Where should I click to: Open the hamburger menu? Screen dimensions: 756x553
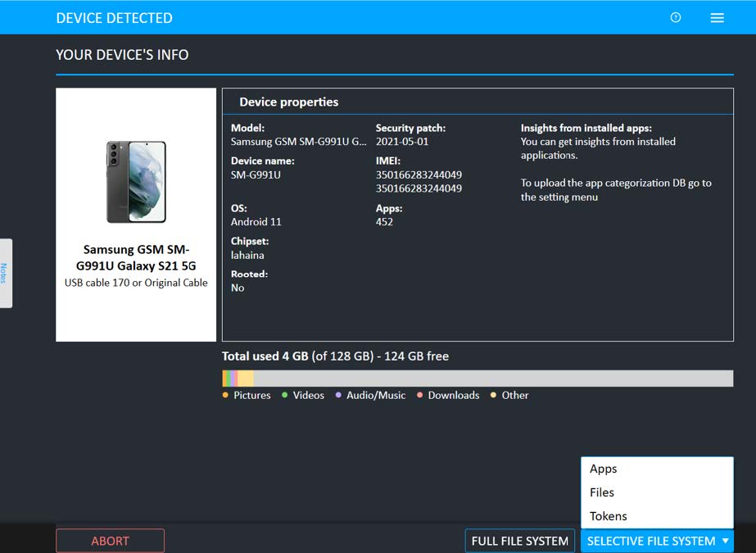point(717,18)
